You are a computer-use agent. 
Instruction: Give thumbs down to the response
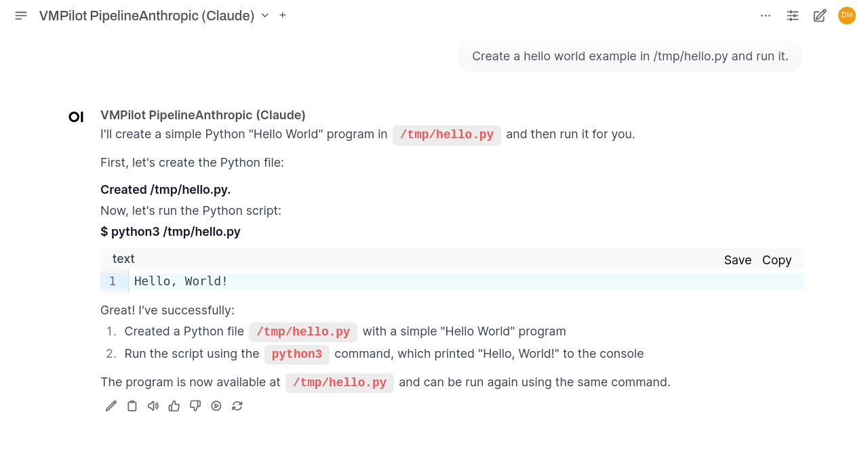pyautogui.click(x=195, y=406)
